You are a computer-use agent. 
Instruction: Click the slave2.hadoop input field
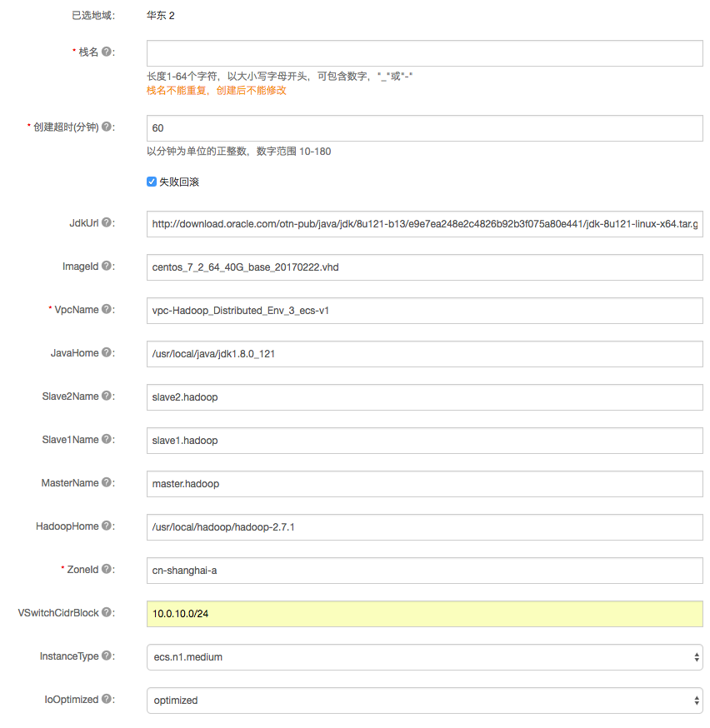[424, 397]
